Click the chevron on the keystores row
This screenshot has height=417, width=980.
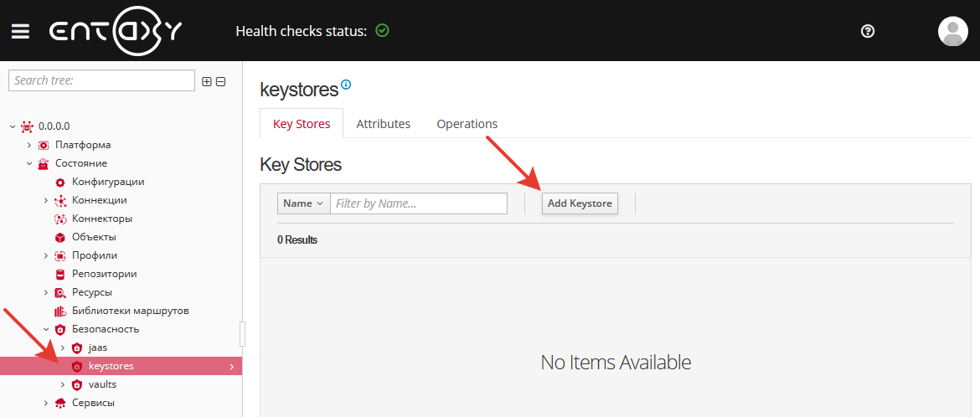[232, 367]
